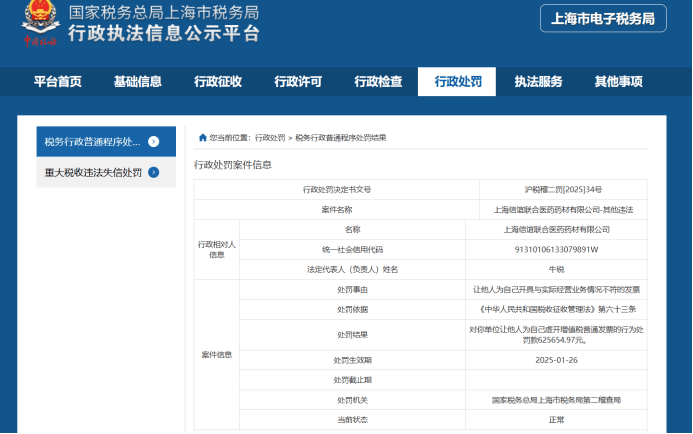Click the credit code 91310106133079891W cell
The height and width of the screenshot is (434, 693).
click(556, 249)
